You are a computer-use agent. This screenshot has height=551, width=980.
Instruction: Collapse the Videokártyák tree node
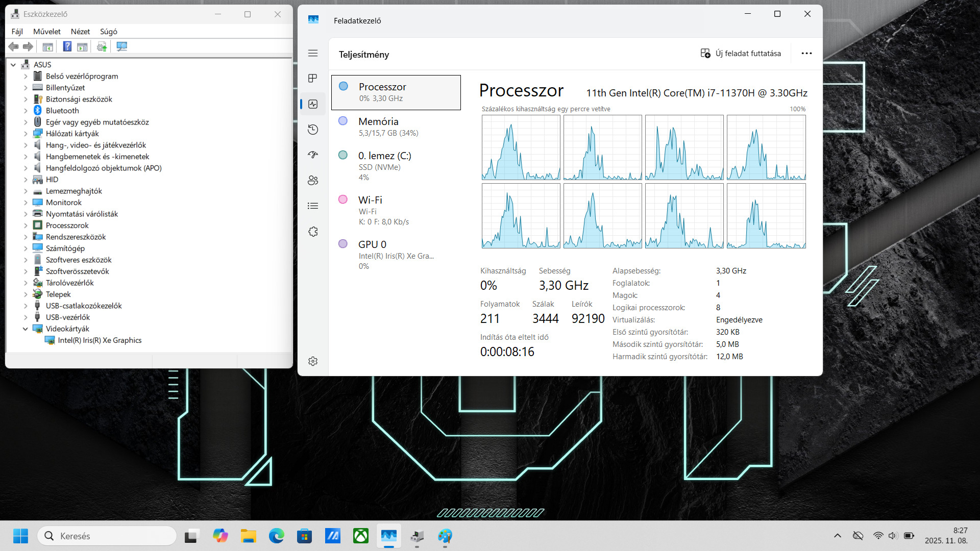point(25,329)
